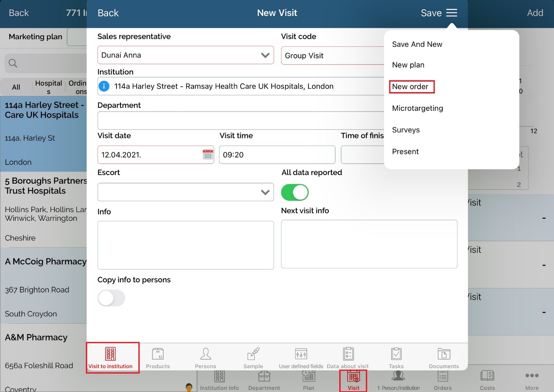The width and height of the screenshot is (554, 392).
Task: Disable the All data reported toggle
Action: point(295,192)
